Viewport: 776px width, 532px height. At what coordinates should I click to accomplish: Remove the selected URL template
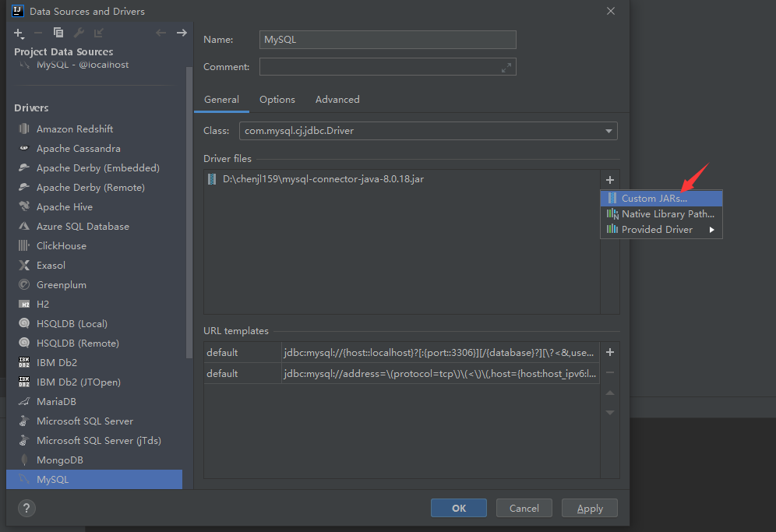pyautogui.click(x=610, y=372)
